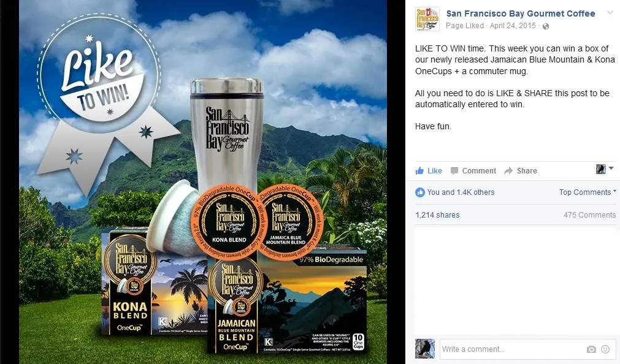620x364 pixels.
Task: Click the public globe privacy icon
Action: point(546,26)
